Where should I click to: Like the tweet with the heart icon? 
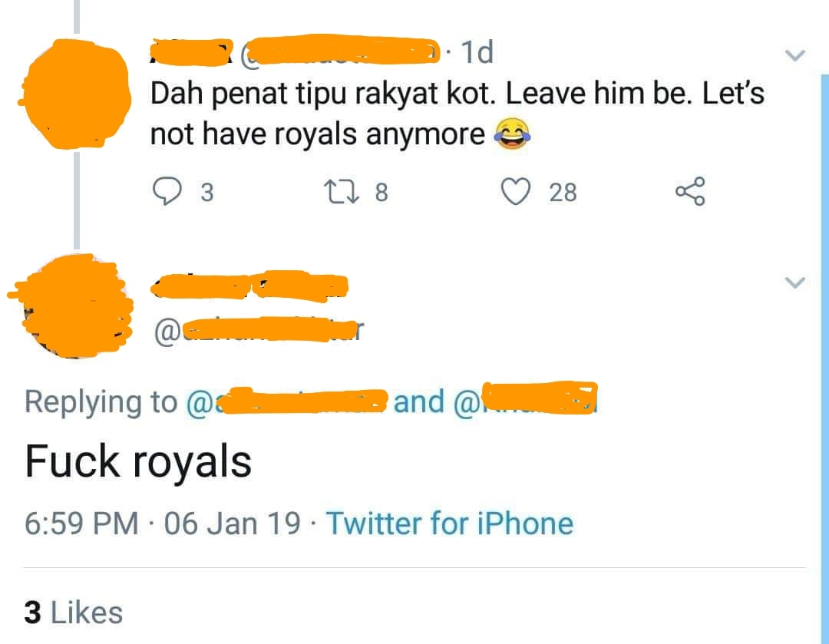517,192
